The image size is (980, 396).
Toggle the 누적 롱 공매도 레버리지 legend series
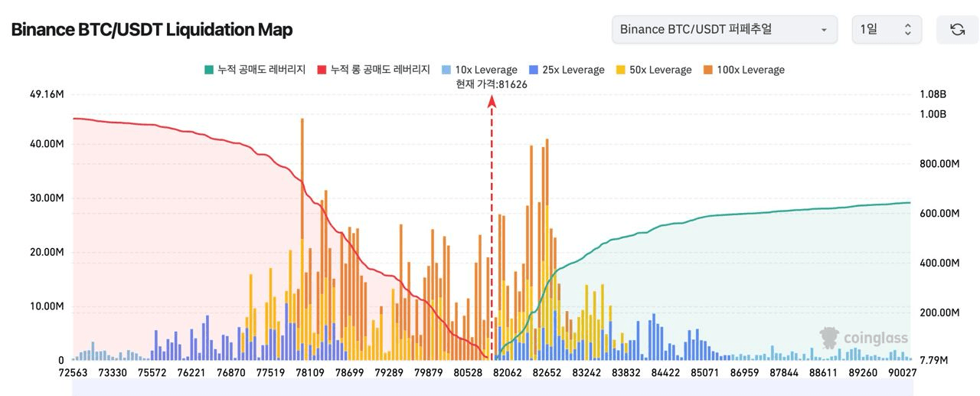tap(374, 70)
